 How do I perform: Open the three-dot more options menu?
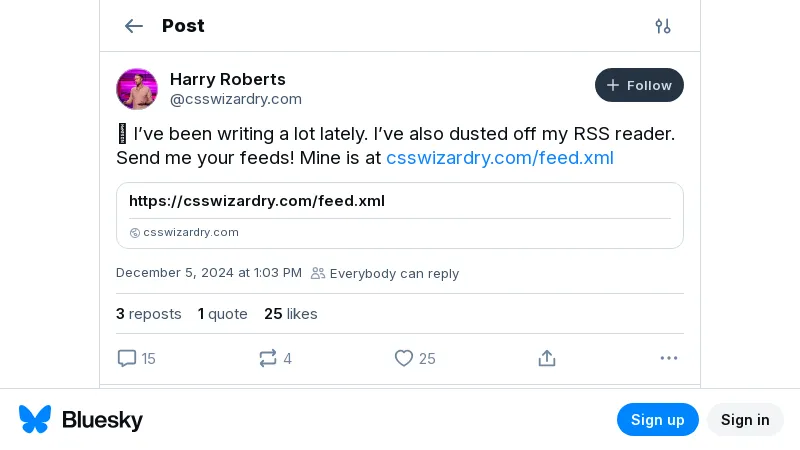668,358
